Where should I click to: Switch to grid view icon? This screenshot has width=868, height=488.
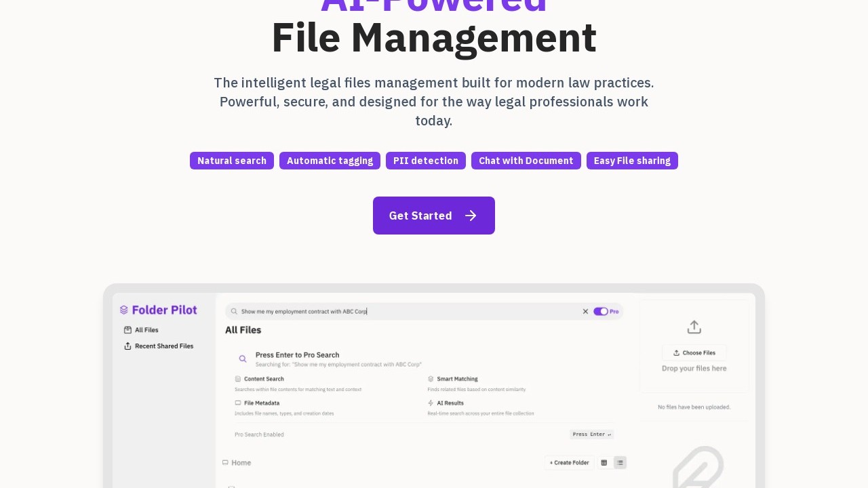point(604,463)
